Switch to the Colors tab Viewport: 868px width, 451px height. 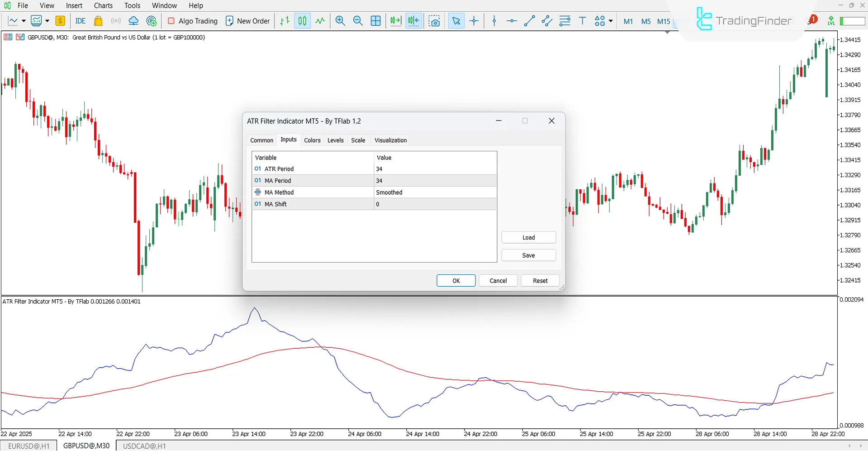coord(312,140)
